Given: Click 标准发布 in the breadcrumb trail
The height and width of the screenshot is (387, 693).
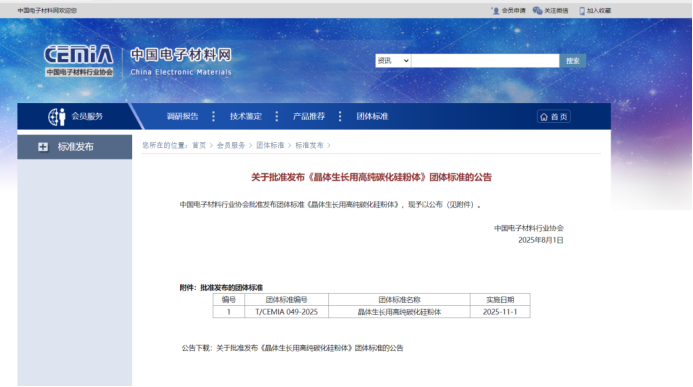Looking at the screenshot, I should click(309, 145).
